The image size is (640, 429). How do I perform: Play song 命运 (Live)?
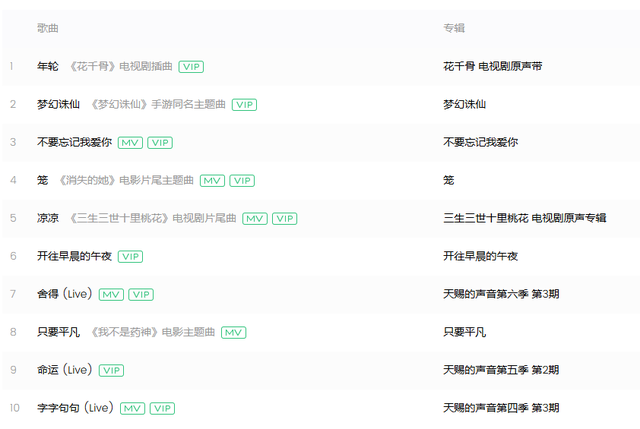64,370
